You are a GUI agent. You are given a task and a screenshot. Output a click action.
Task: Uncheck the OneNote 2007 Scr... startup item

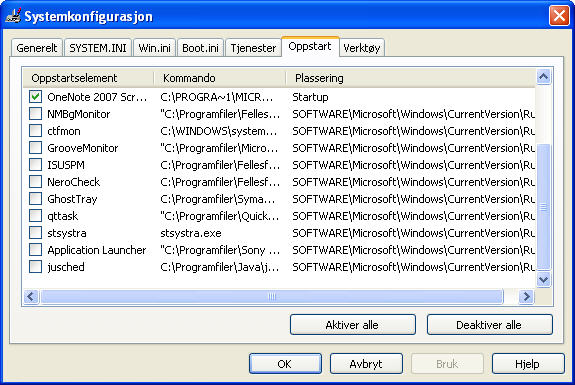[35, 97]
